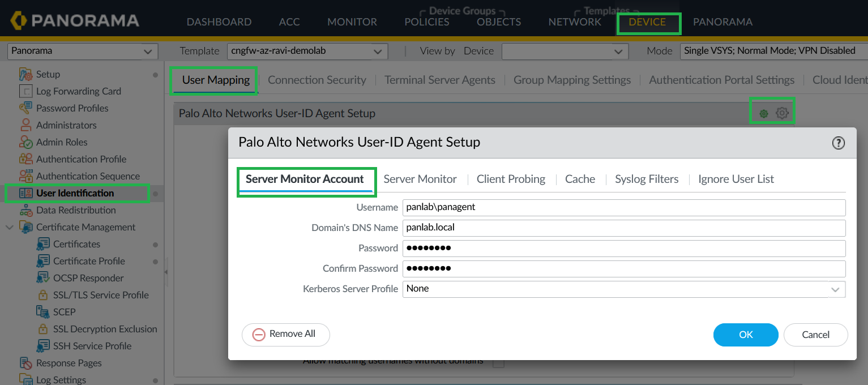Switch to the Syslog Filters tab
Image resolution: width=868 pixels, height=385 pixels.
coord(647,179)
